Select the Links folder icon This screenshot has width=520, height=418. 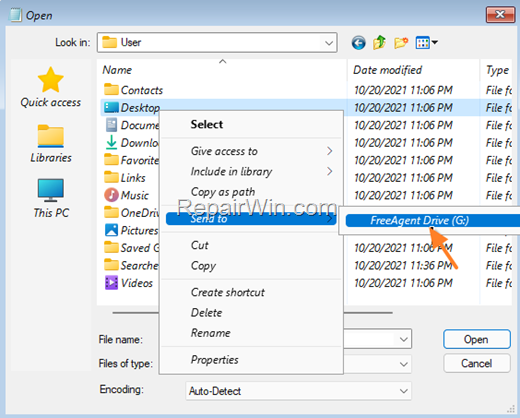[x=111, y=177]
